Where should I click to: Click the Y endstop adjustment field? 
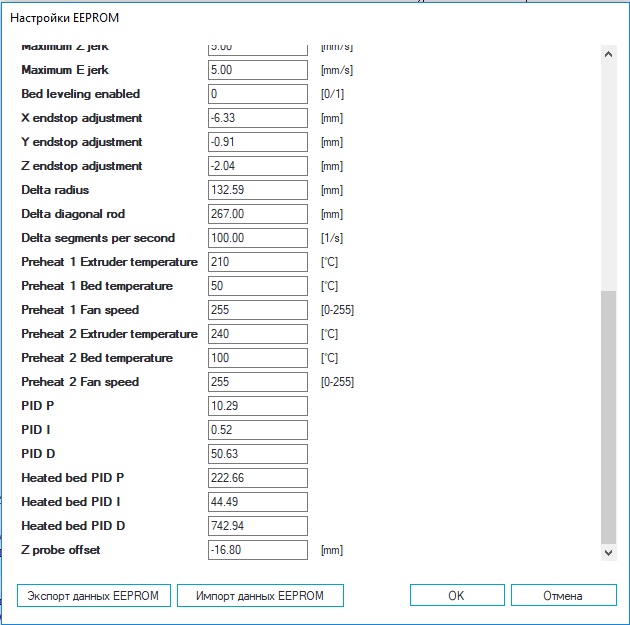click(258, 142)
